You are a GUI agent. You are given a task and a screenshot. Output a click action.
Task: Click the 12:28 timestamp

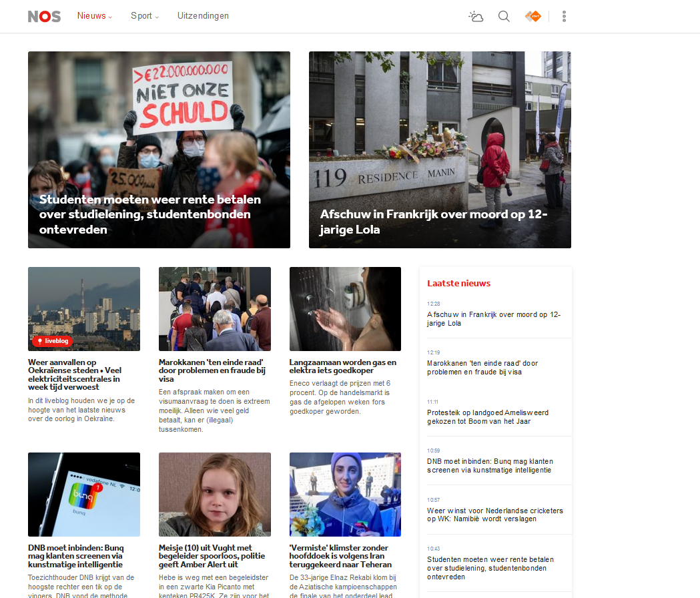coord(434,304)
